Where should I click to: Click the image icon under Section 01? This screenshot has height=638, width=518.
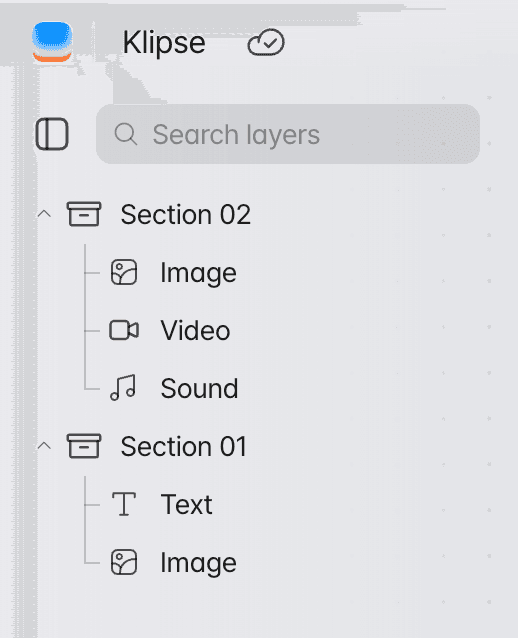124,562
